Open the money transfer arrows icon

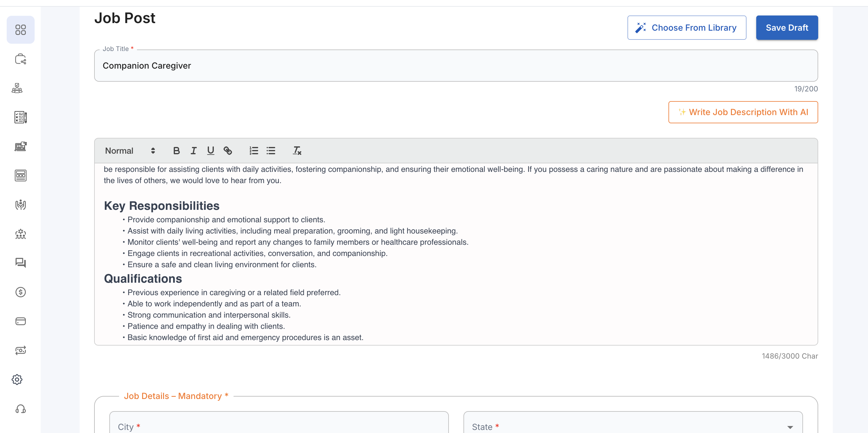(21, 350)
